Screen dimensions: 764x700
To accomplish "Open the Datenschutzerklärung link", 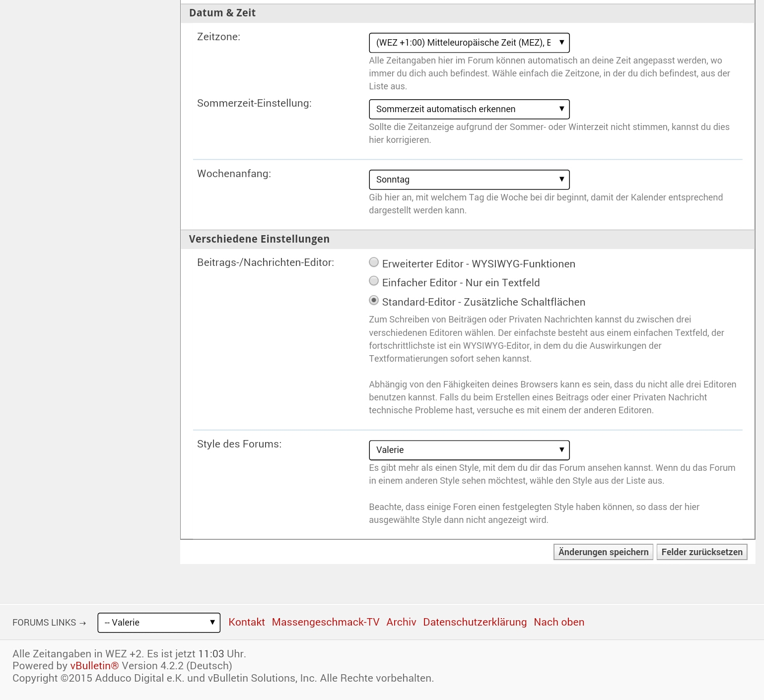I will point(475,622).
